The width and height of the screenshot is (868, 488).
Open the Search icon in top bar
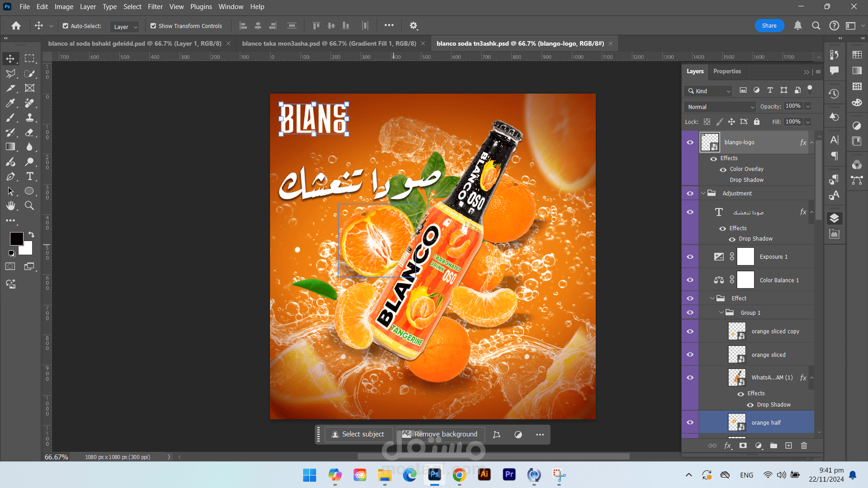pos(816,26)
